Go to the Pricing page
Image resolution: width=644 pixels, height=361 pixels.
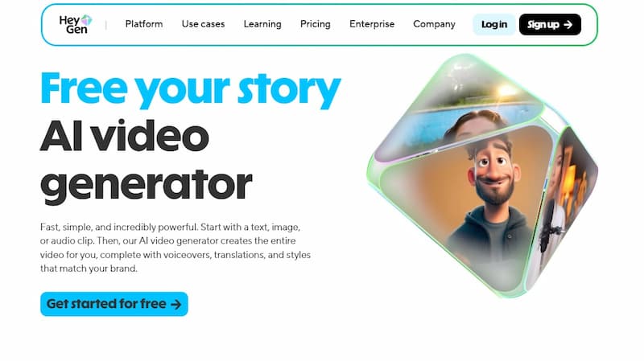point(315,24)
